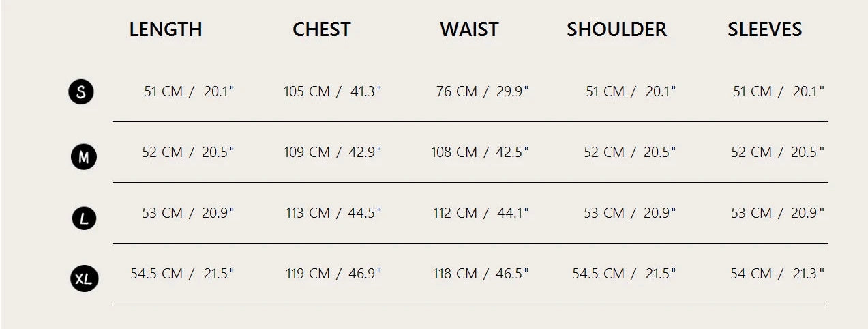Click the WAIST column header
The width and height of the screenshot is (868, 329).
click(x=469, y=29)
